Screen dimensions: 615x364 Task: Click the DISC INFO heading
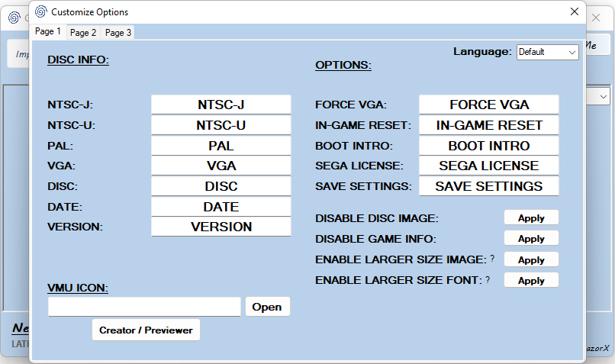point(78,60)
